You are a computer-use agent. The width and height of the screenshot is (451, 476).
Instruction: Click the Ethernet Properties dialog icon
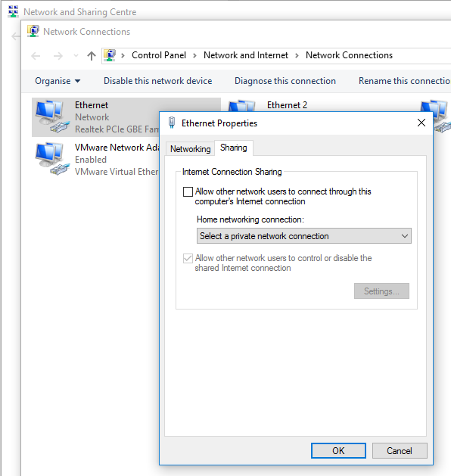coord(172,123)
